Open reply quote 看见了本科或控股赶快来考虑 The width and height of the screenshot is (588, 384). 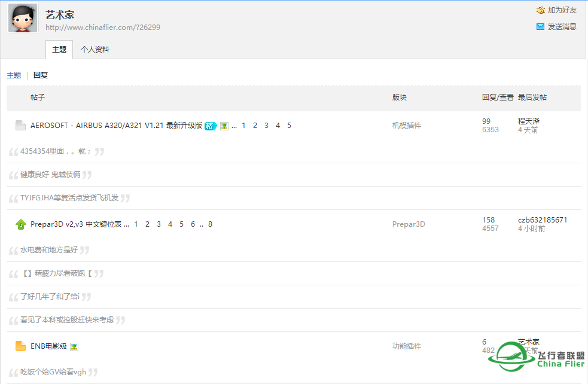pos(67,320)
